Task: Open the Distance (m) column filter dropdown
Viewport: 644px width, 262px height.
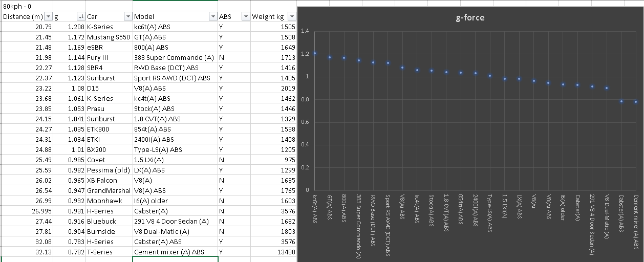Action: click(x=48, y=17)
